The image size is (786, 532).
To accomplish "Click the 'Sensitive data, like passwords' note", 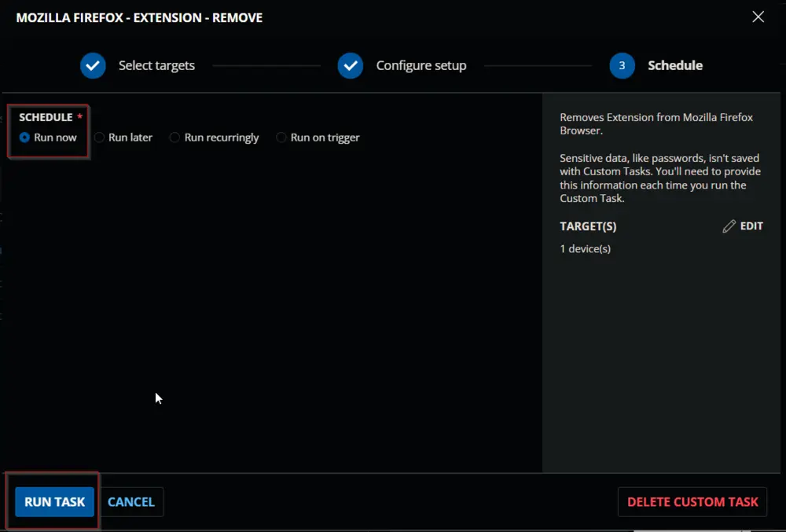I will (x=660, y=178).
